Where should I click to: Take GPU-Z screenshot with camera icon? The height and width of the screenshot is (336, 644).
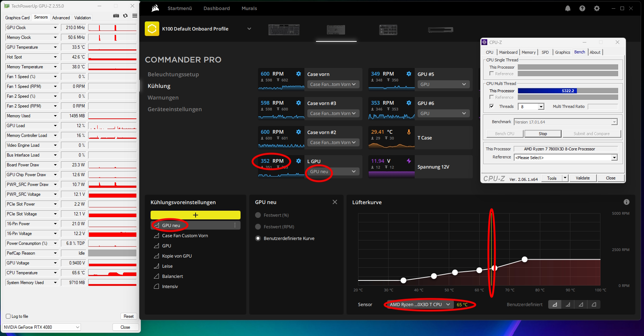[x=116, y=16]
